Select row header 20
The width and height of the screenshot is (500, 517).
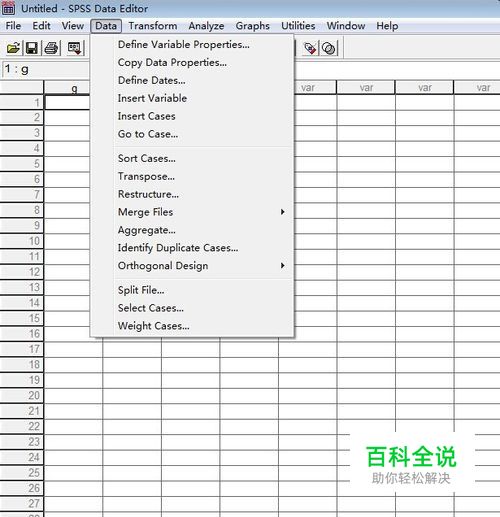[x=22, y=395]
